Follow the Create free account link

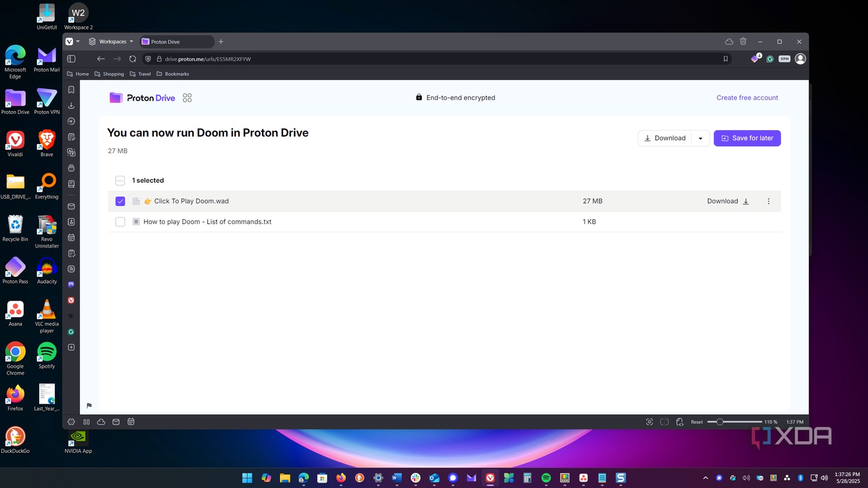(x=747, y=98)
